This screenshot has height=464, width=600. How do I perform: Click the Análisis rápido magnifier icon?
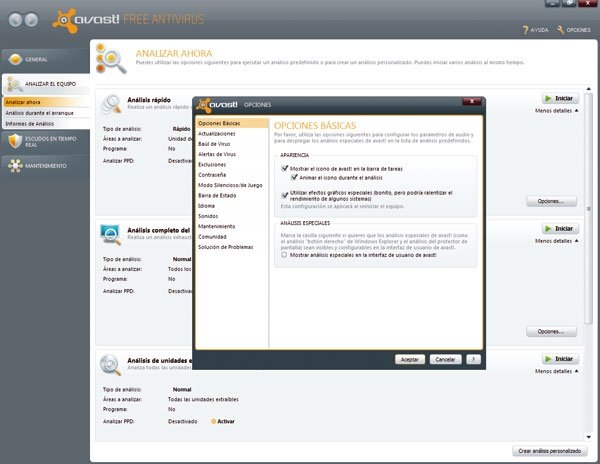[111, 104]
